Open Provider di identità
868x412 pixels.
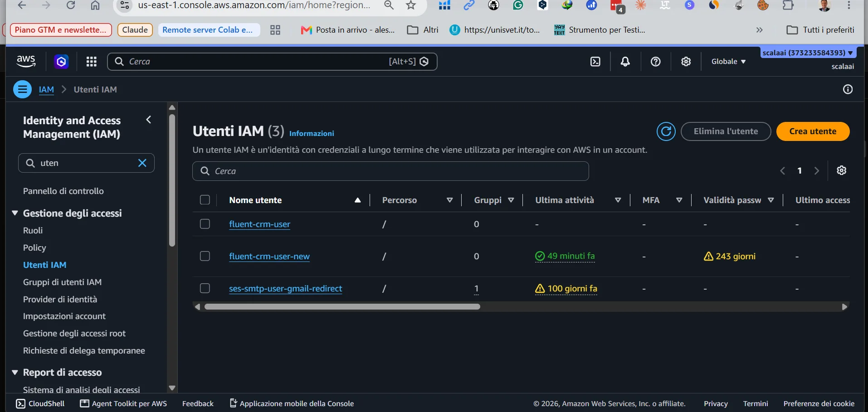point(60,300)
